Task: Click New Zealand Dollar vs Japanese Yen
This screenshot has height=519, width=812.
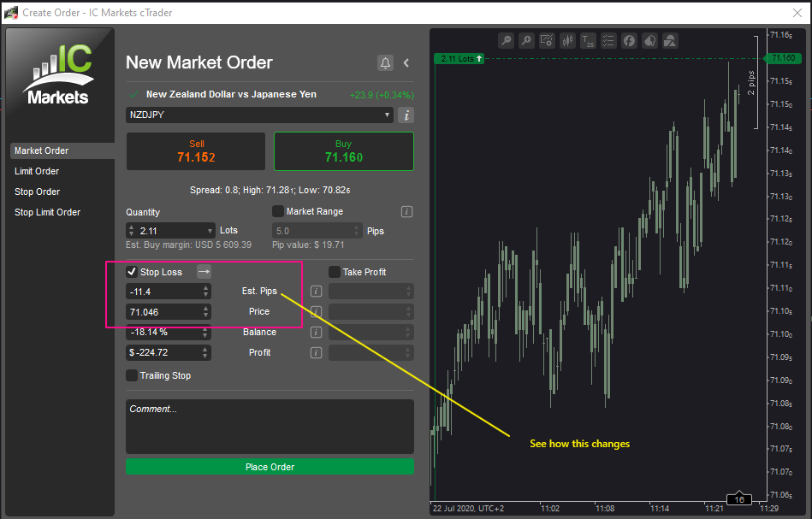Action: 231,94
